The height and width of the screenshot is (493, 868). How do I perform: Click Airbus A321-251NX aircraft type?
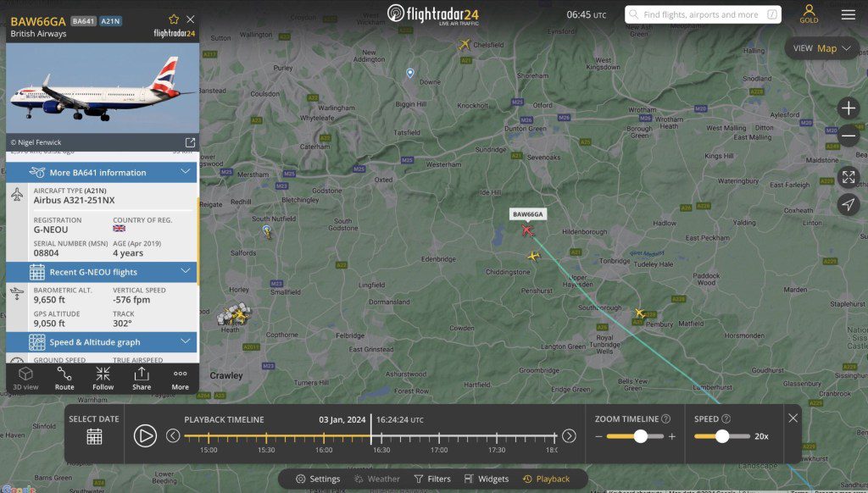click(75, 200)
